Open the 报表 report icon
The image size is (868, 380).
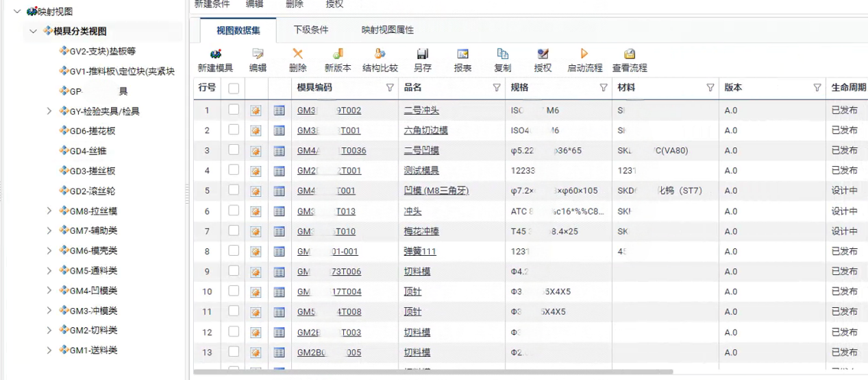462,54
